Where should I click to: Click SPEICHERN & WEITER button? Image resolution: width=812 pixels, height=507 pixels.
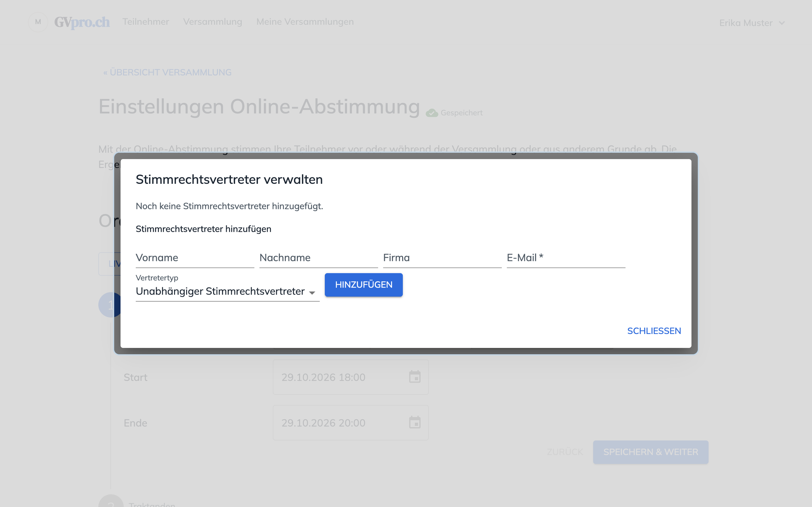coord(650,452)
